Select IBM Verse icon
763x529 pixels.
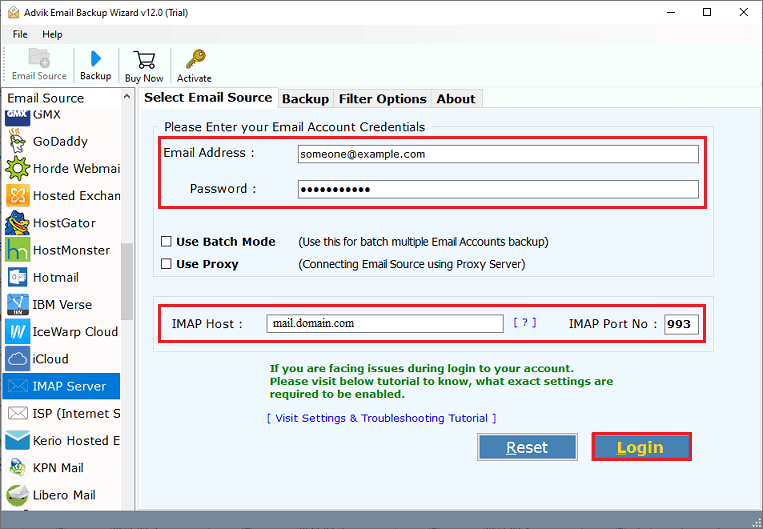click(18, 305)
